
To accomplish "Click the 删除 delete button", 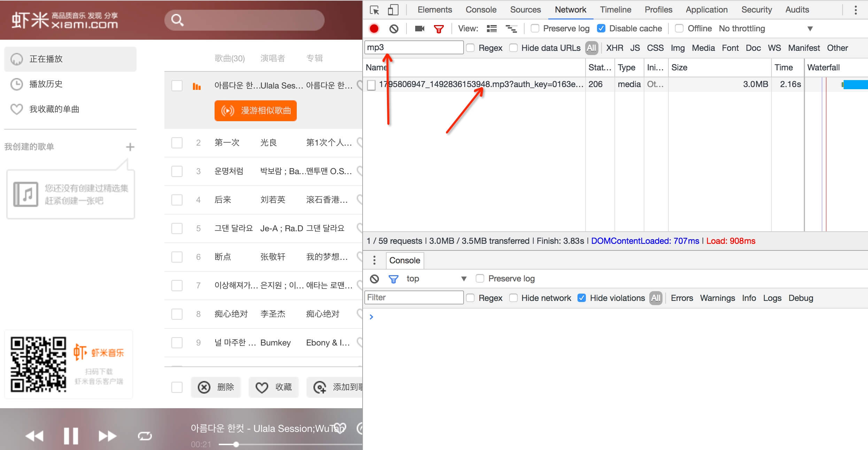I will tap(216, 387).
